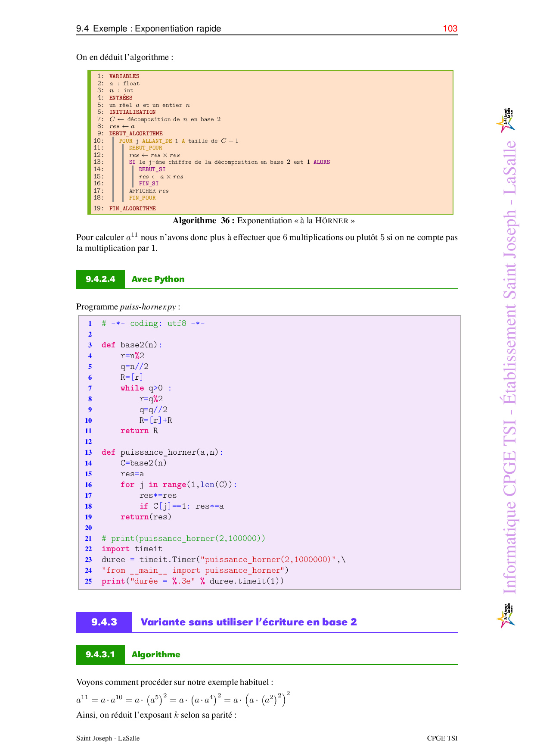Click the 'def puissance_horner(a,n):' code line

pyautogui.click(x=162, y=452)
